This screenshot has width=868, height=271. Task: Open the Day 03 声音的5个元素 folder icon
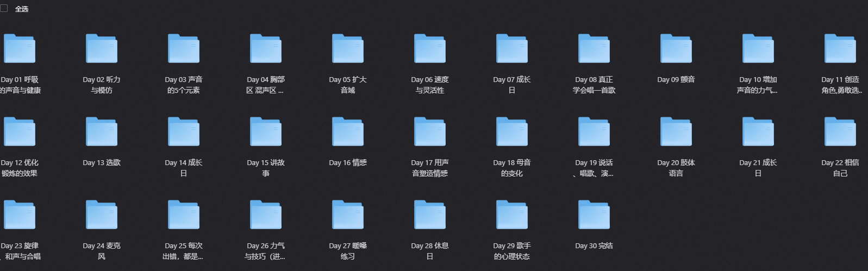click(x=184, y=48)
